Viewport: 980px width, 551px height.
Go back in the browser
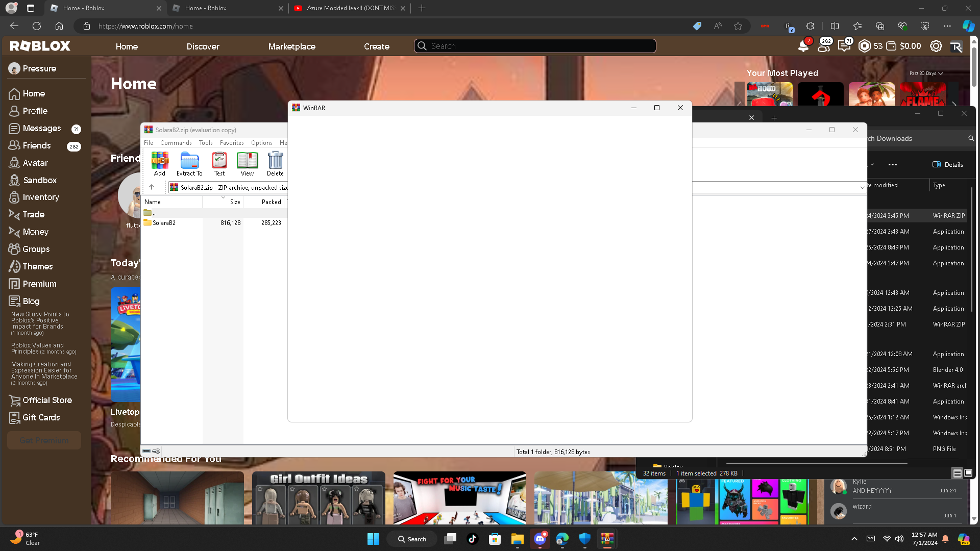pyautogui.click(x=14, y=26)
